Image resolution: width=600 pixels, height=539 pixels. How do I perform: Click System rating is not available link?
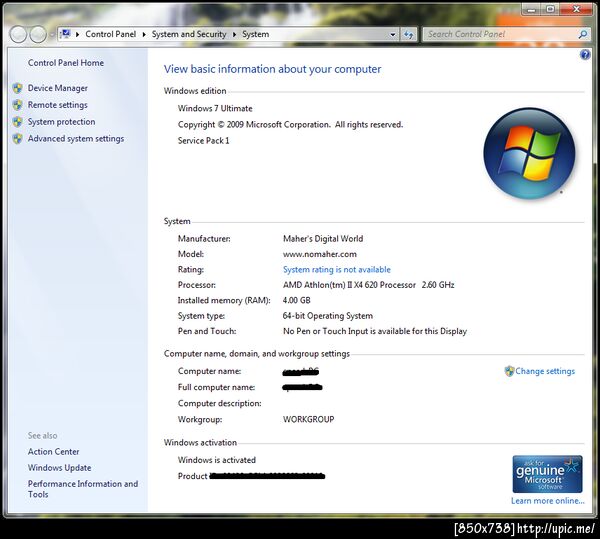(337, 270)
